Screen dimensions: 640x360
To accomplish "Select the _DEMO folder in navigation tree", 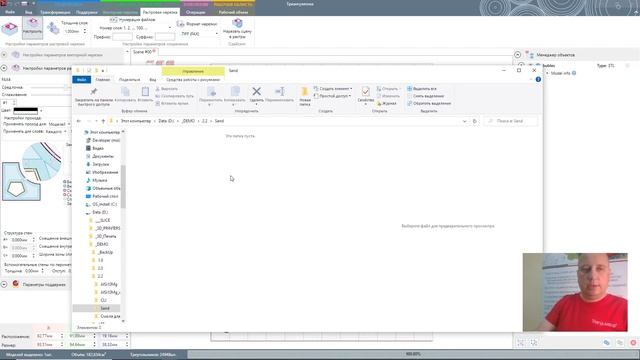I will pos(101,244).
